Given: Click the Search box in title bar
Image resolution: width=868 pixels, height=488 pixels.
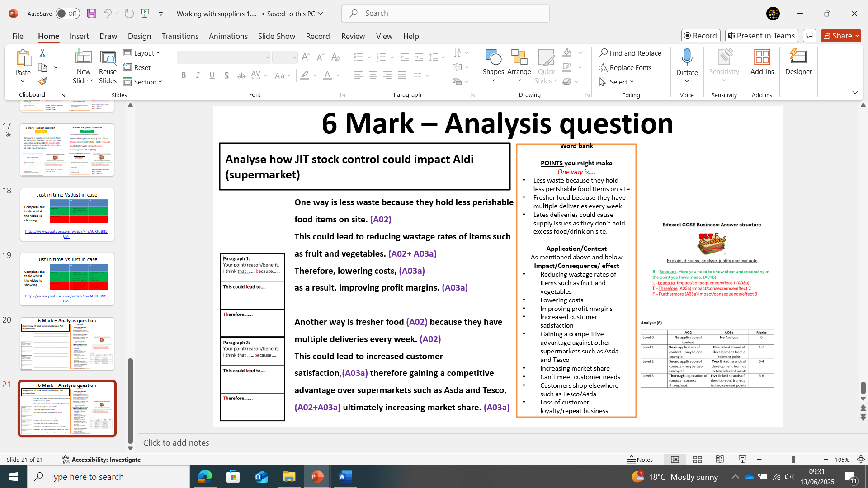Looking at the screenshot, I should pyautogui.click(x=446, y=14).
